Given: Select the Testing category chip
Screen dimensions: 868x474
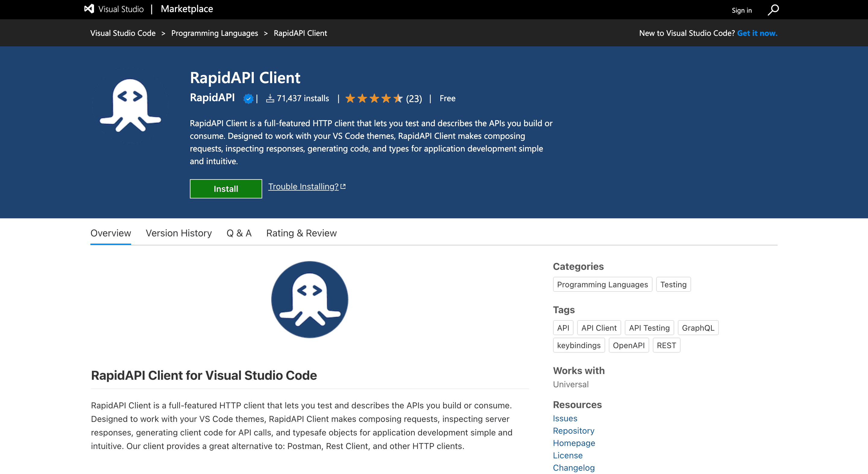Looking at the screenshot, I should pyautogui.click(x=673, y=285).
